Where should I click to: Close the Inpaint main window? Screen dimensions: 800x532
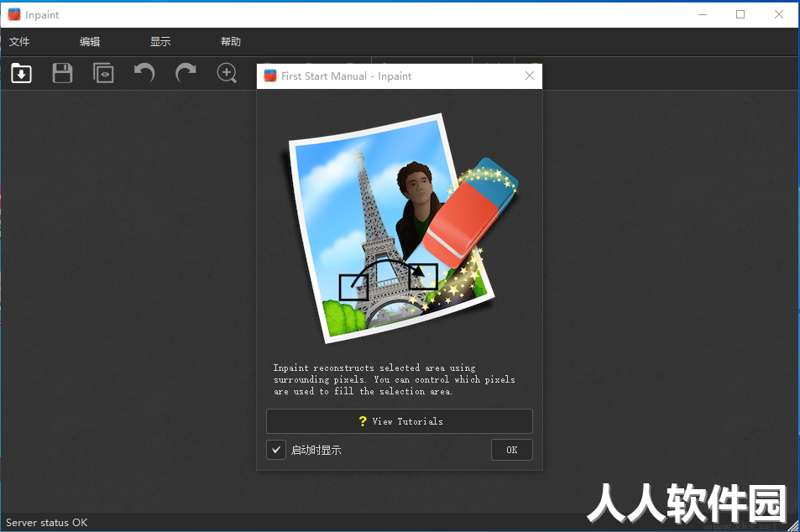coord(778,14)
